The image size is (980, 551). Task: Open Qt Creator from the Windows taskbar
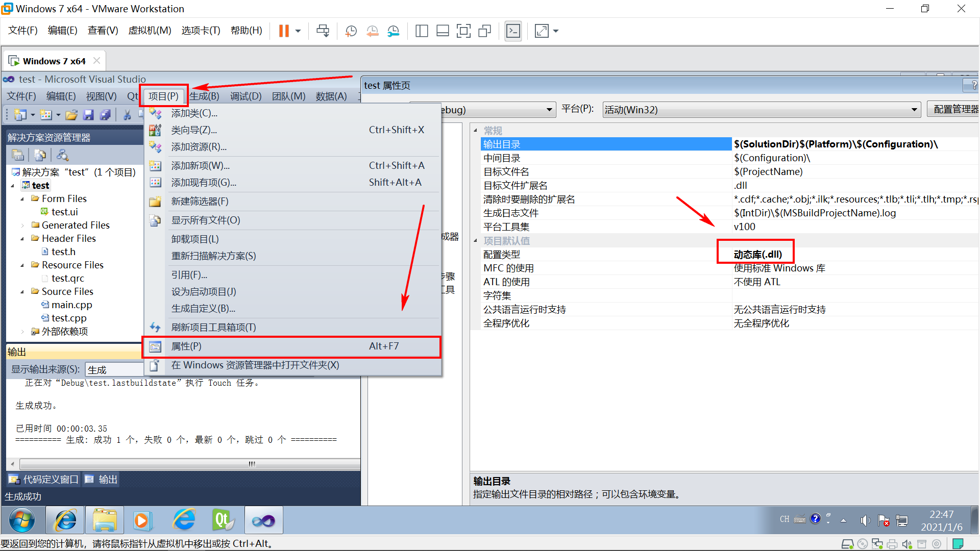coord(223,520)
